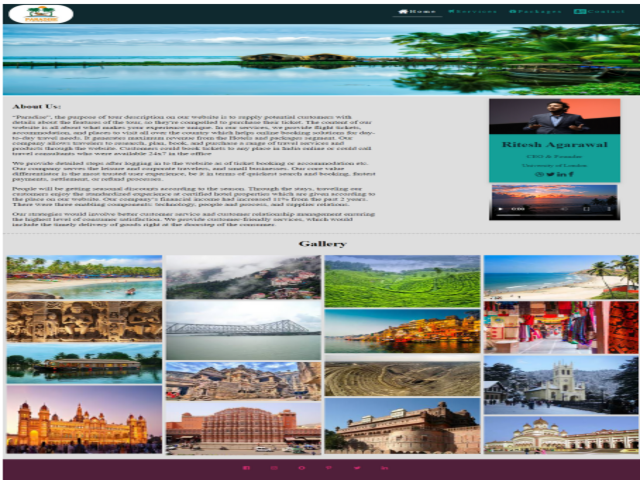
Task: Click the Ritesh Agarawal name heading
Action: coord(554,145)
